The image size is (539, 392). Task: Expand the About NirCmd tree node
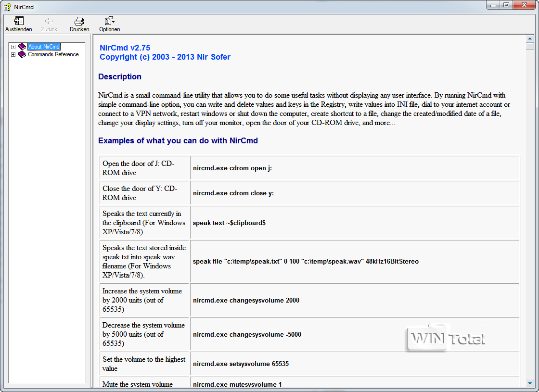tap(13, 47)
